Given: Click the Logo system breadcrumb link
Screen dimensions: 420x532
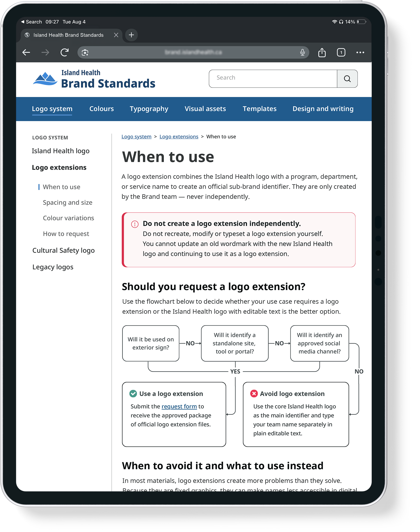Looking at the screenshot, I should 136,137.
